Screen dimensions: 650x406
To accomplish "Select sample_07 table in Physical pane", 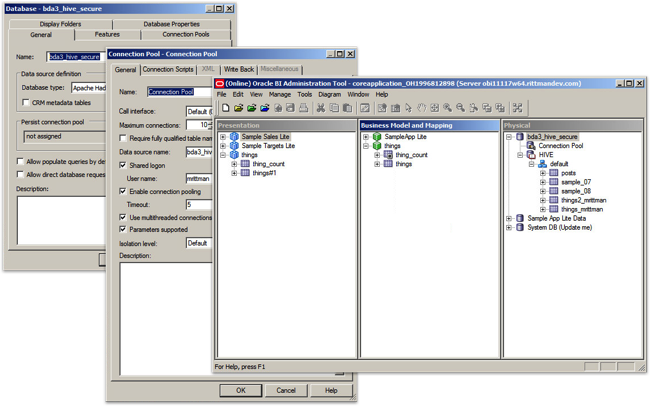I will coord(576,182).
